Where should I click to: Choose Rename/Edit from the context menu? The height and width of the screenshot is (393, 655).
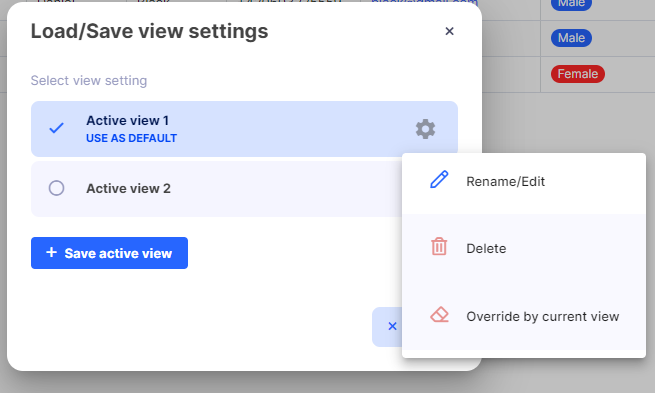coord(524,182)
